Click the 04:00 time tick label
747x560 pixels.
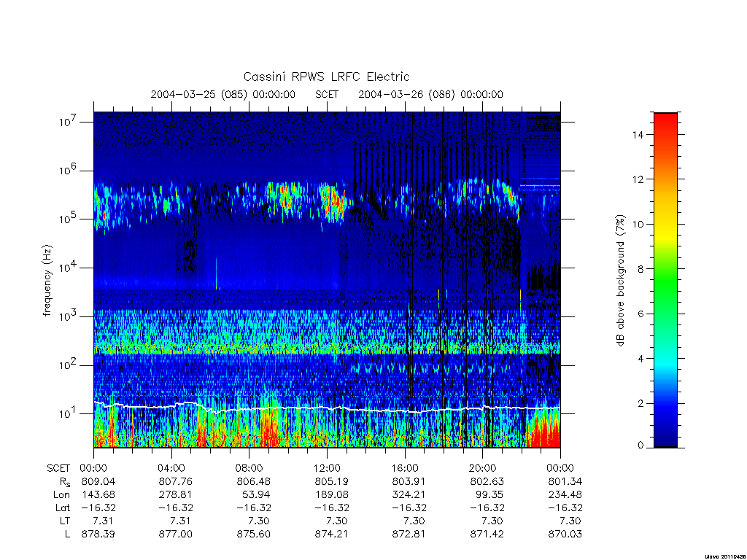(171, 468)
